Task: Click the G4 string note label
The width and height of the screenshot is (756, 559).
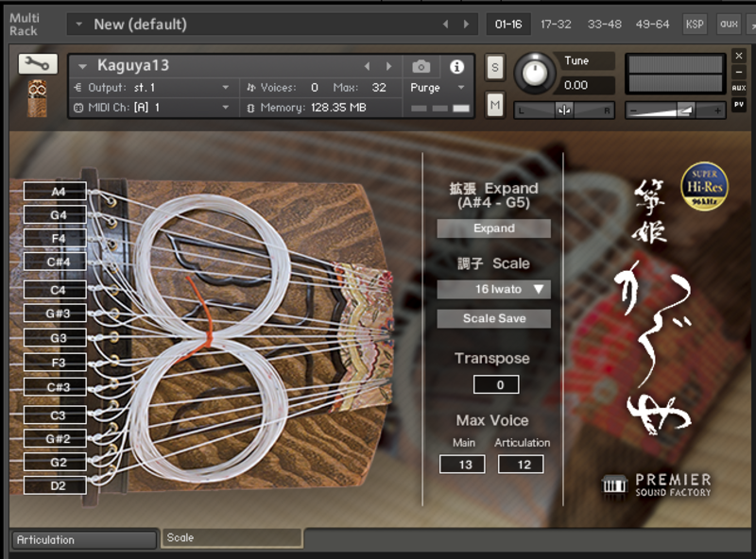Action: [x=55, y=215]
